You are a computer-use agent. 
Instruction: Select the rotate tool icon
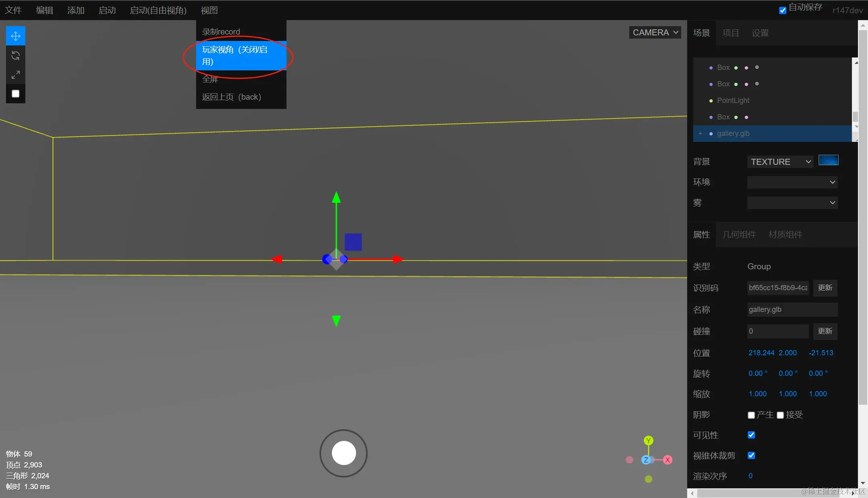click(16, 55)
